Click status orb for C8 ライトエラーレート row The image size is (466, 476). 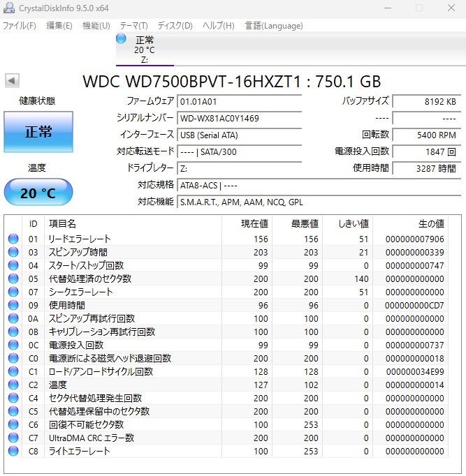click(13, 451)
